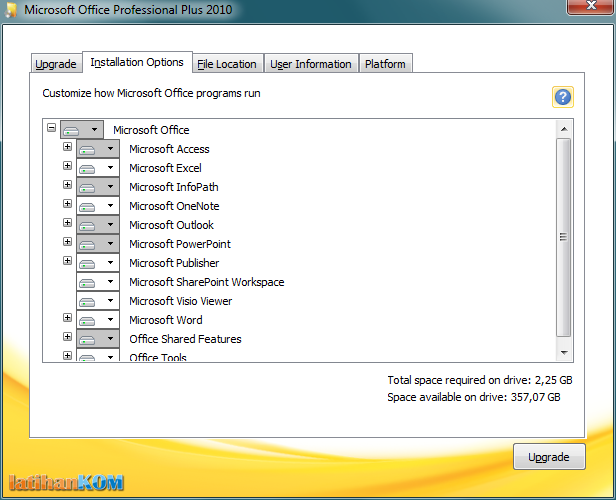This screenshot has width=616, height=500.
Task: Open the help question mark icon
Action: tap(563, 97)
